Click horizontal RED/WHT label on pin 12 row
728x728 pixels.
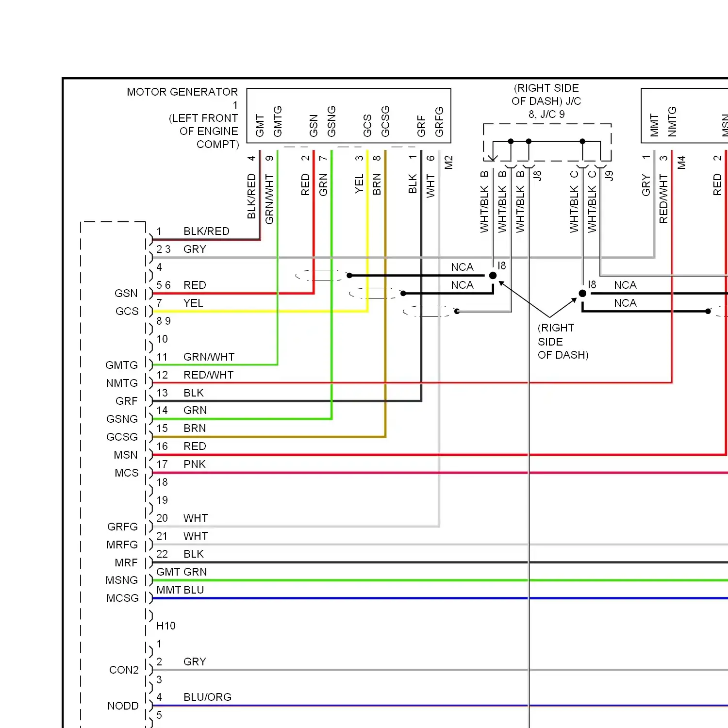208,375
